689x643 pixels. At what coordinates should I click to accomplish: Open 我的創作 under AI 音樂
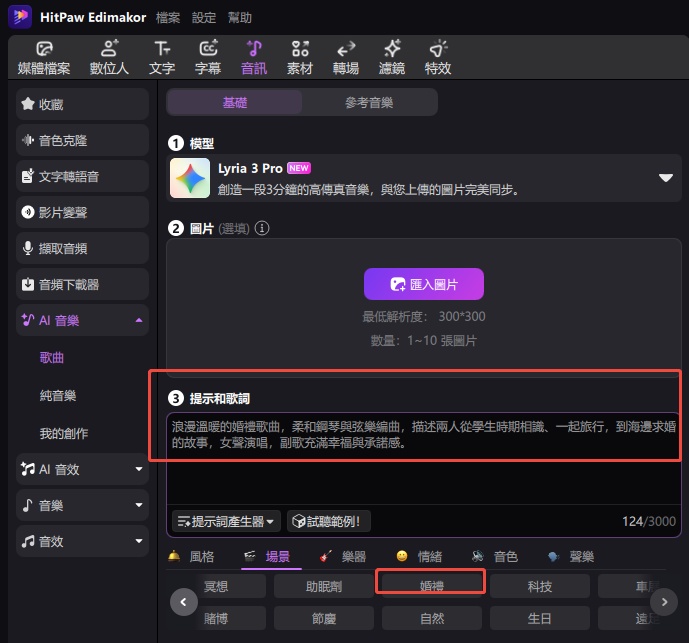click(64, 433)
